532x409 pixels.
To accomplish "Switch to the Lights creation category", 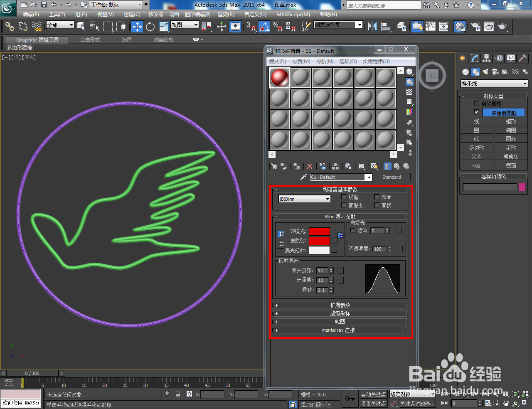I will coord(485,71).
